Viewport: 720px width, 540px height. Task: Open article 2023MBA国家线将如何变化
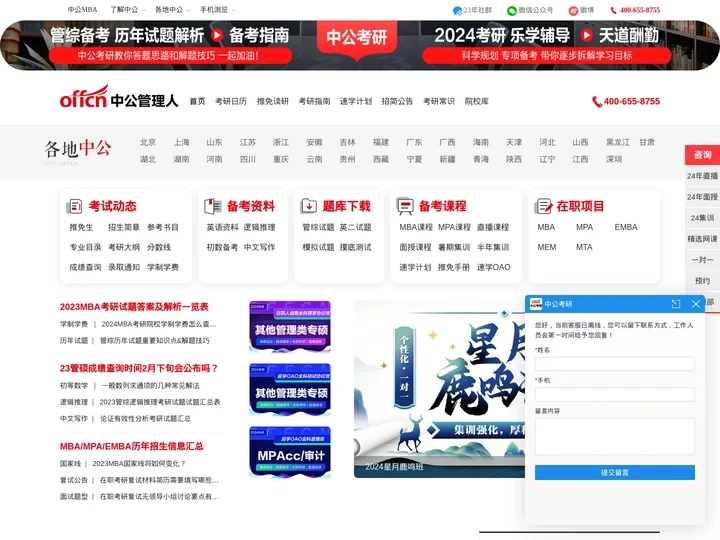139,464
